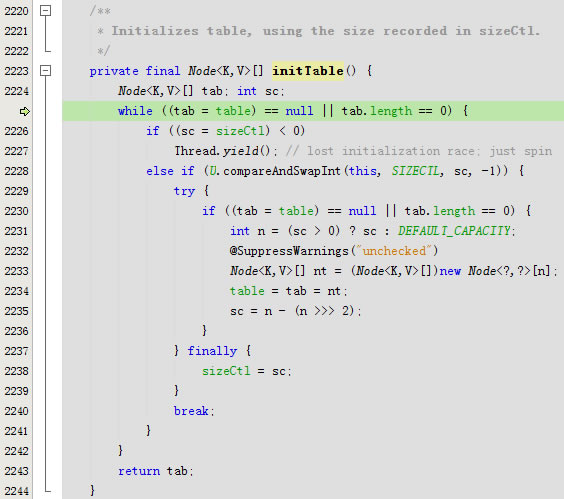Click 'sizeCtl' assignment on line 2238
Screen dimensions: 564x499
click(226, 371)
